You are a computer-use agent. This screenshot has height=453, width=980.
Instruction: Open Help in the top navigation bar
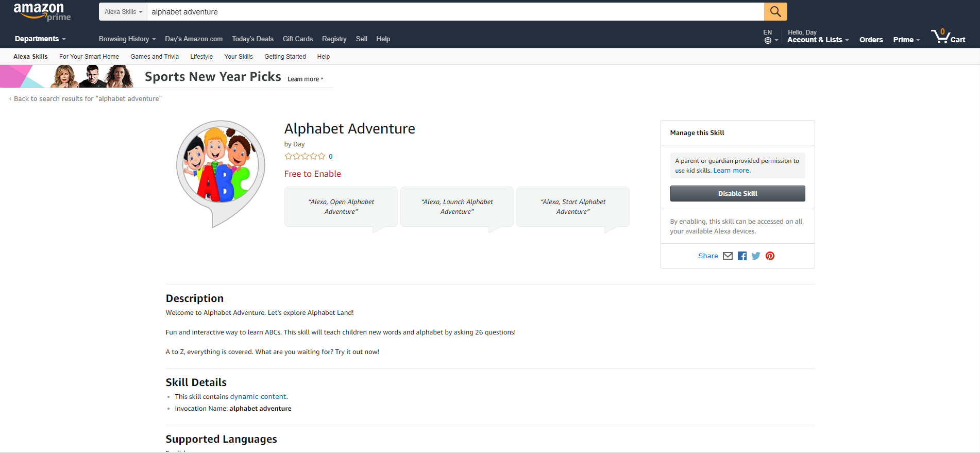383,39
